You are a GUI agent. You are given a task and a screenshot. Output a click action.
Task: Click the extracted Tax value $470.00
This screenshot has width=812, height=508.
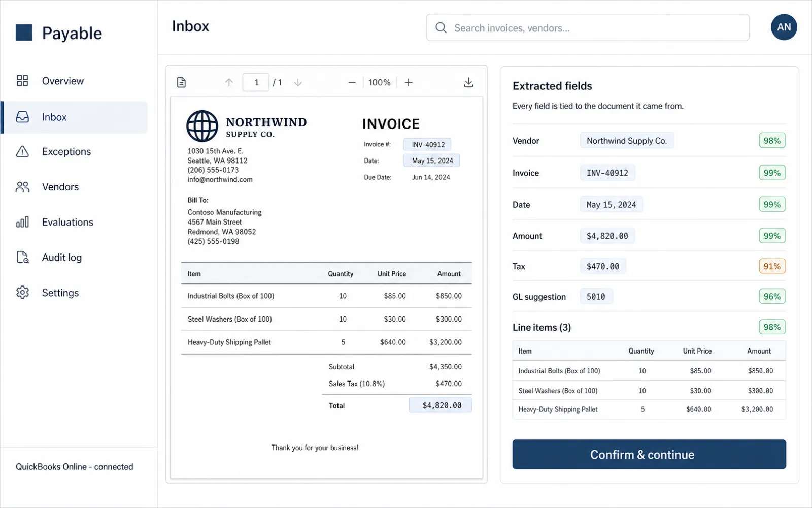[x=603, y=266]
